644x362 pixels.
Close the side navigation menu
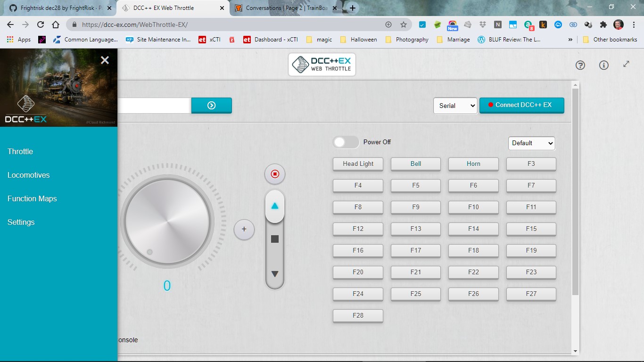105,60
